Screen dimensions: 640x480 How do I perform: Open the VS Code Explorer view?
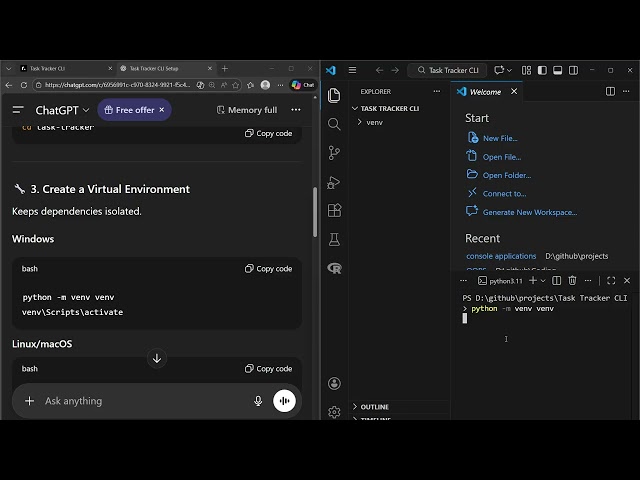[x=334, y=95]
